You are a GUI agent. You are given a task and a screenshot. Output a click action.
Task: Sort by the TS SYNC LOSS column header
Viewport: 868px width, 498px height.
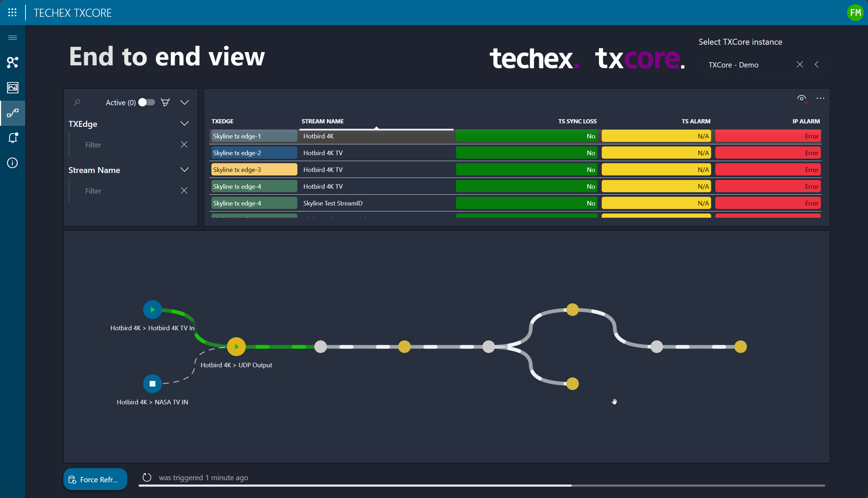(x=577, y=121)
